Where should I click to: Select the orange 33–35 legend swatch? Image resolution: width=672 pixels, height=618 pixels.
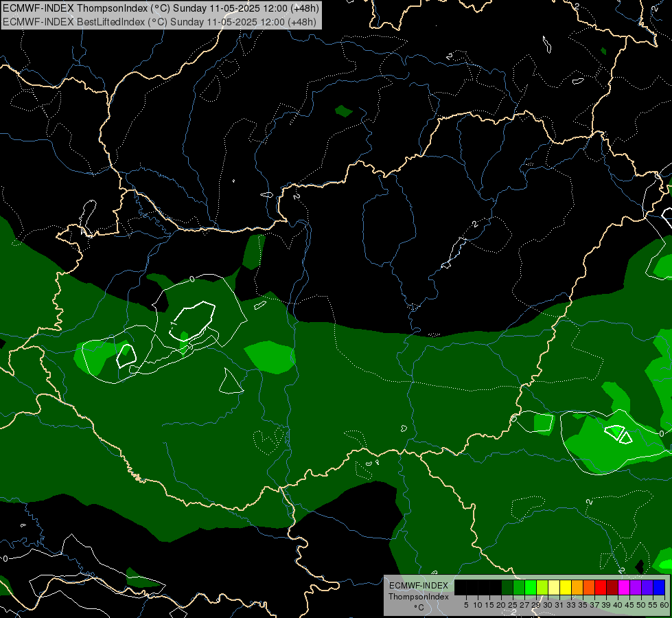tap(577, 587)
